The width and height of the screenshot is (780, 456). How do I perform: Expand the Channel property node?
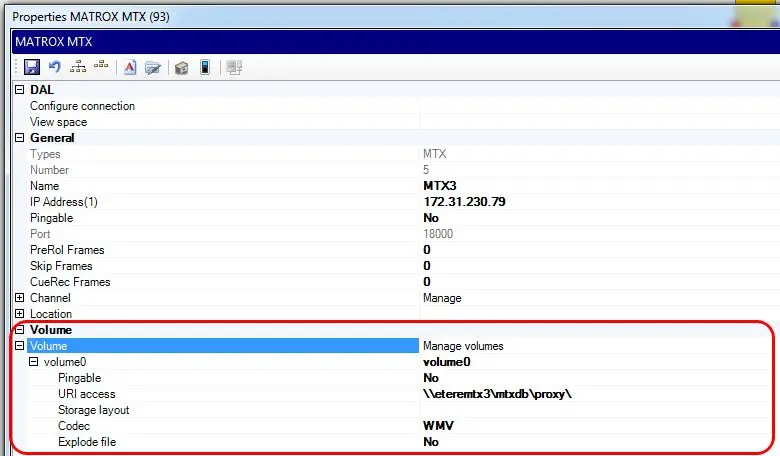coord(21,298)
